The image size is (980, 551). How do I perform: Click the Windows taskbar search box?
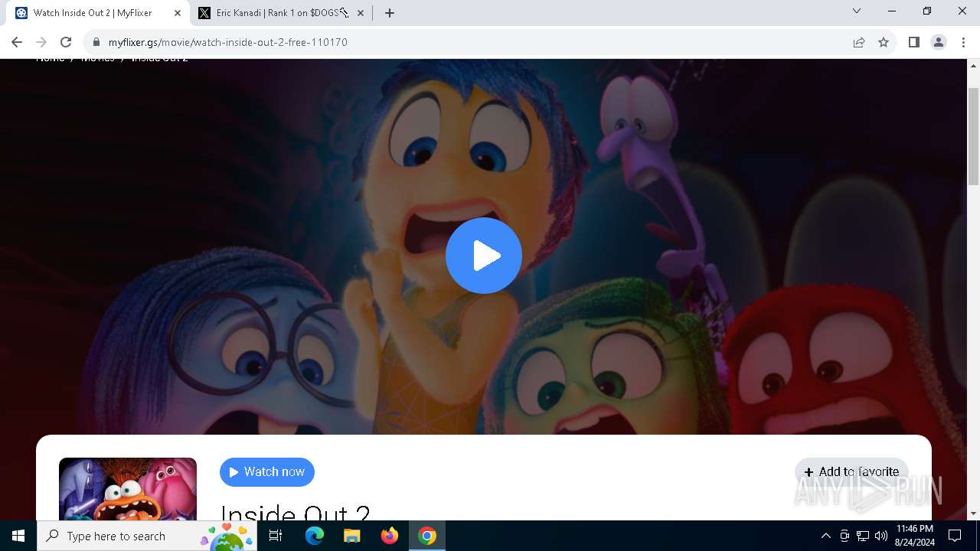click(147, 536)
